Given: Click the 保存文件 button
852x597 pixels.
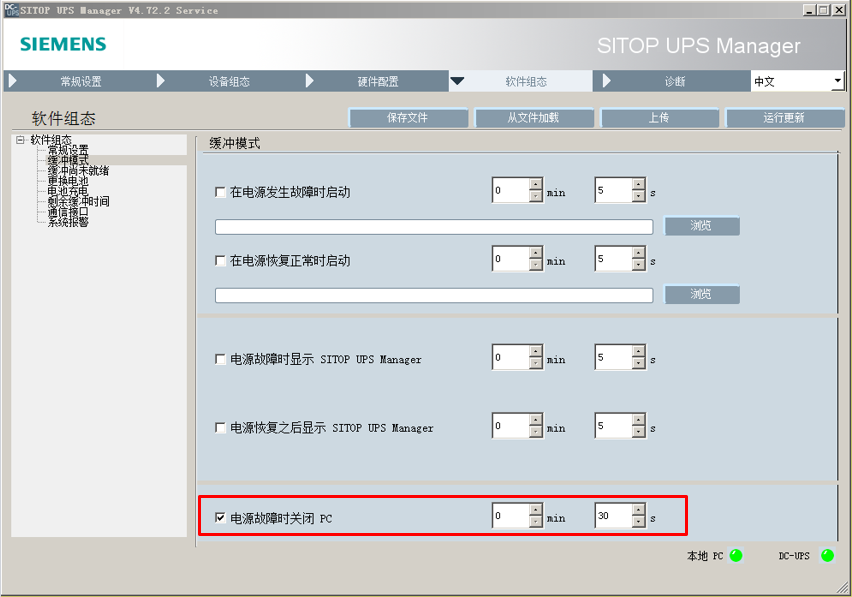Looking at the screenshot, I should 407,117.
